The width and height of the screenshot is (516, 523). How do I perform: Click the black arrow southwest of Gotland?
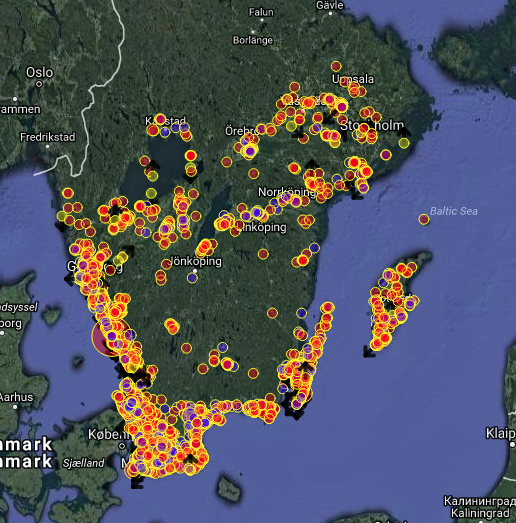pyautogui.click(x=369, y=352)
